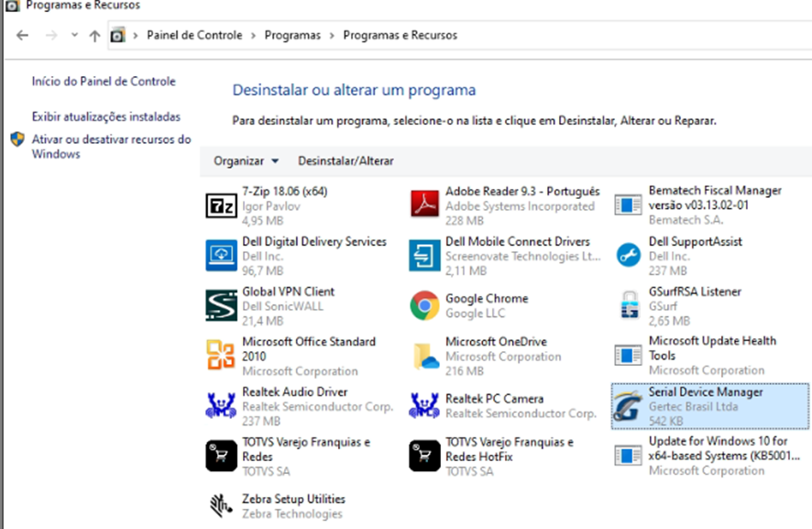Click the Serial Device Manager Gertec icon
Image resolution: width=812 pixels, height=529 pixels.
pyautogui.click(x=628, y=406)
